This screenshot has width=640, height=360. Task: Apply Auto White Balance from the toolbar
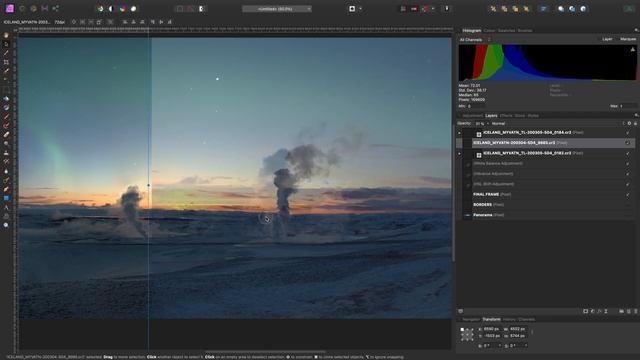click(x=133, y=9)
